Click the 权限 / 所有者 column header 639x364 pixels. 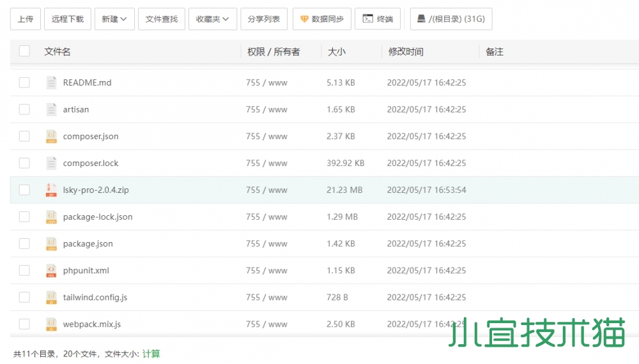[x=273, y=52]
